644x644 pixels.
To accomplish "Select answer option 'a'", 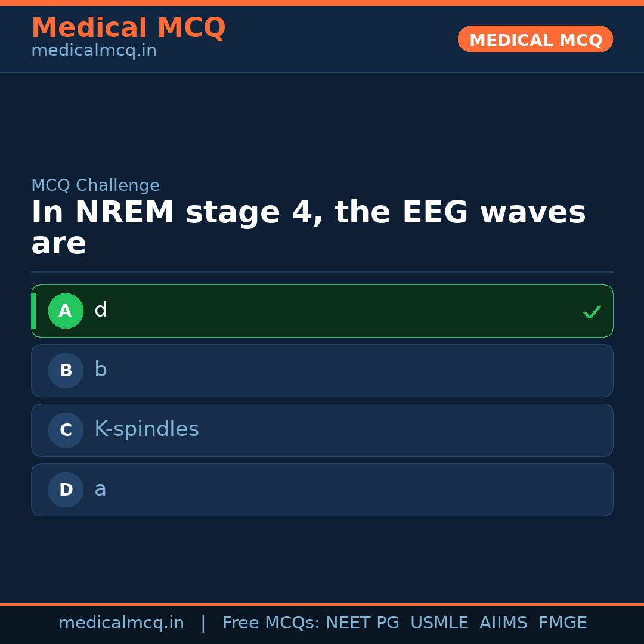I will point(322,490).
